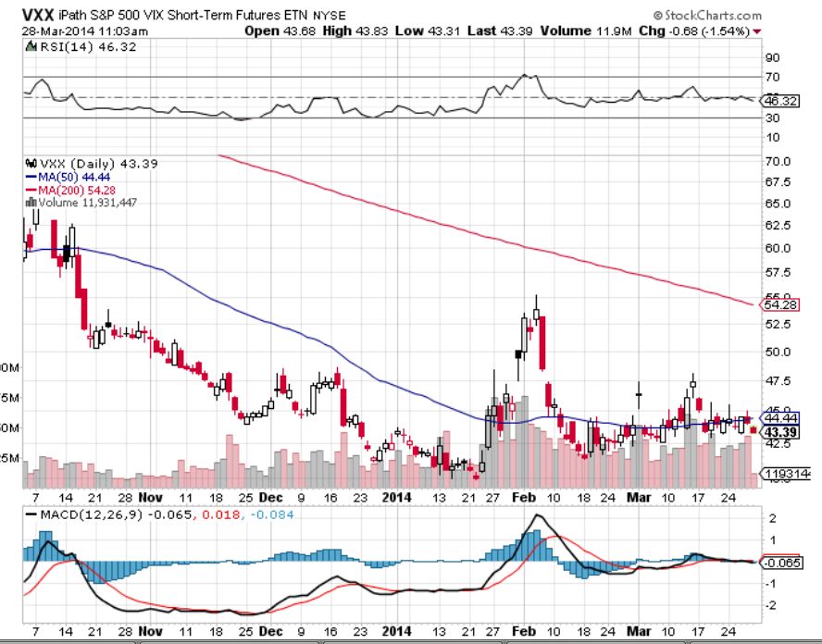Viewport: 822px width, 644px height.
Task: Click the Volume bars legend icon
Action: point(28,202)
